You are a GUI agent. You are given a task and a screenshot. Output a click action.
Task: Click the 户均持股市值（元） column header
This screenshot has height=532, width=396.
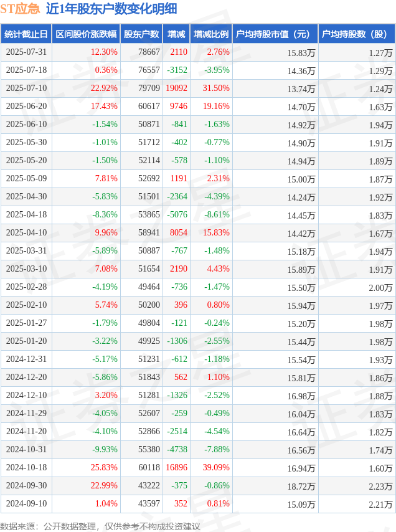(275, 34)
